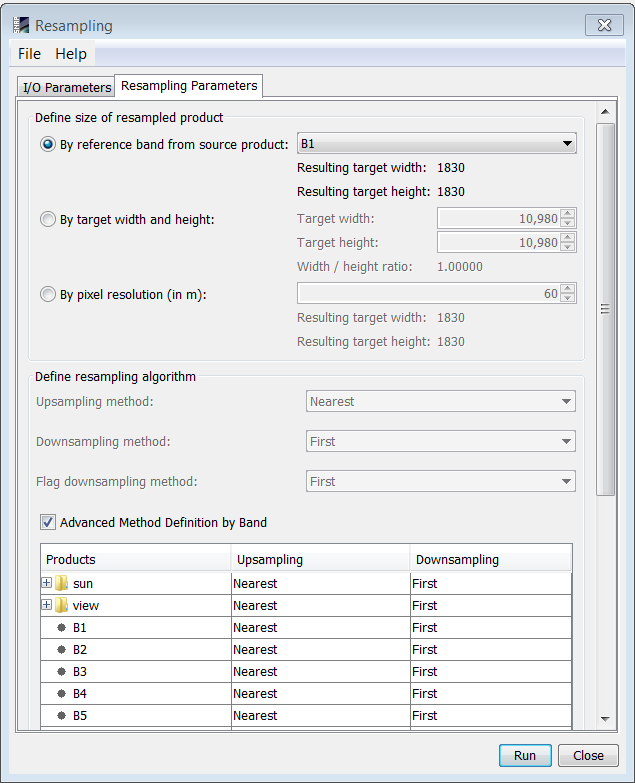Click the Close button

(588, 756)
